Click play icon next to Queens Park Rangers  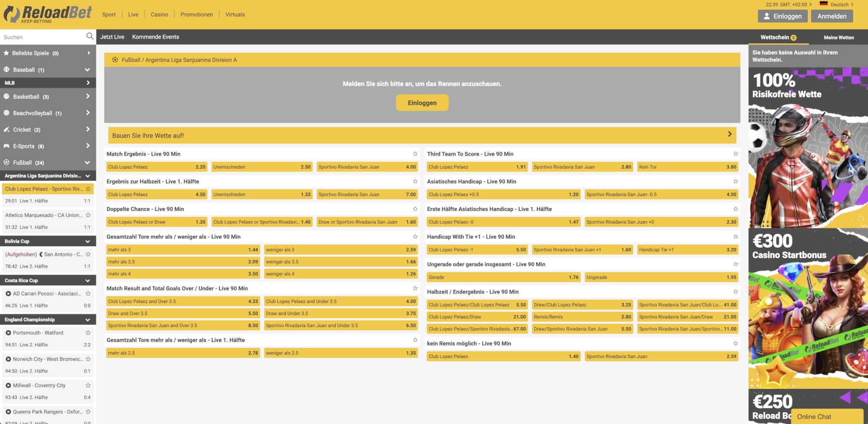8,412
